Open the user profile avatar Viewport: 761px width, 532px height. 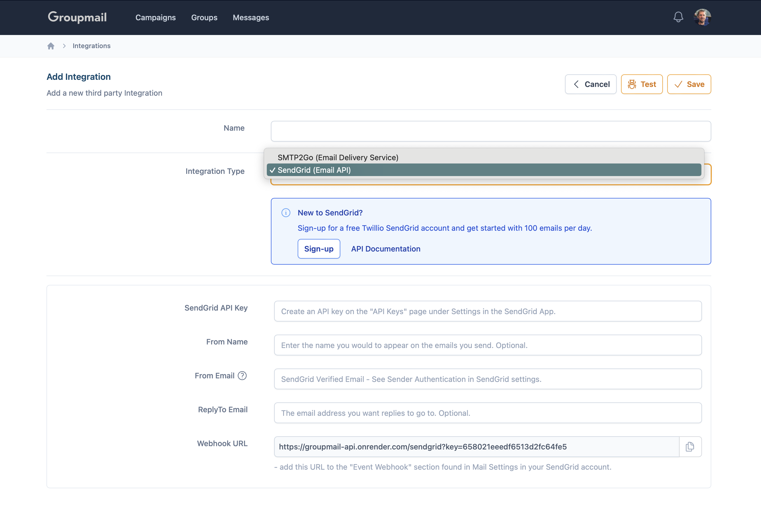[x=702, y=17]
